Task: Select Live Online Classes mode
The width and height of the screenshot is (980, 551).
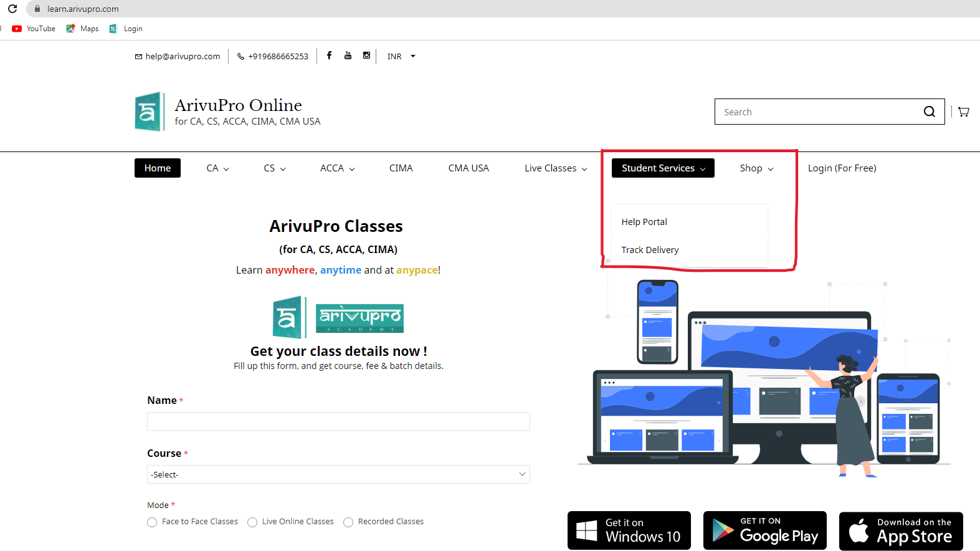Action: point(252,522)
